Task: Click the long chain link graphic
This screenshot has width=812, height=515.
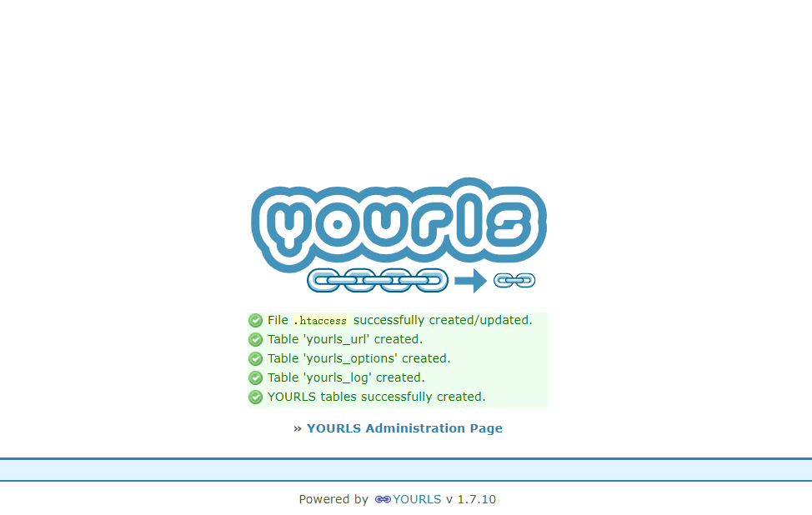Action: click(x=378, y=281)
